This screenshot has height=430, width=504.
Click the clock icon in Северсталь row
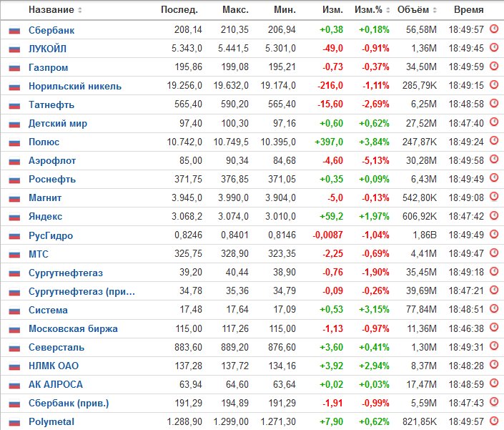point(494,346)
